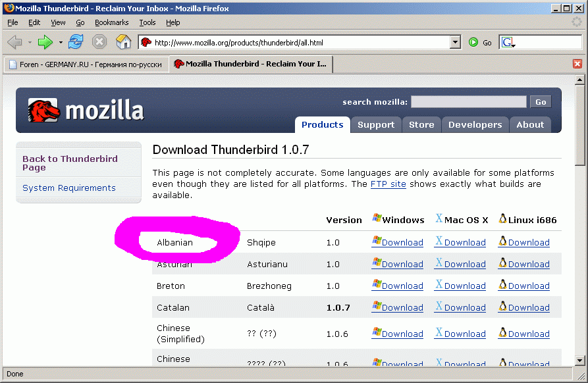This screenshot has width=588, height=383.
Task: Follow the FTP site link
Action: coord(388,184)
